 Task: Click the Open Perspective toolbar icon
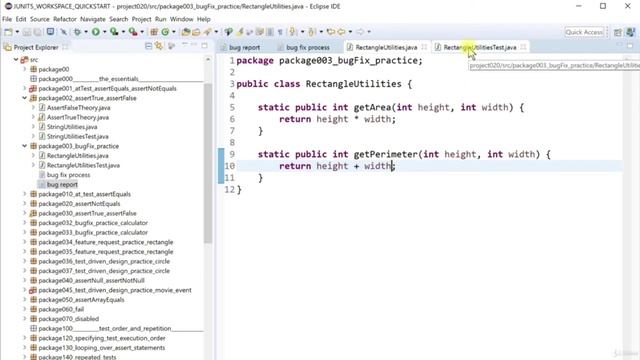tap(618, 32)
